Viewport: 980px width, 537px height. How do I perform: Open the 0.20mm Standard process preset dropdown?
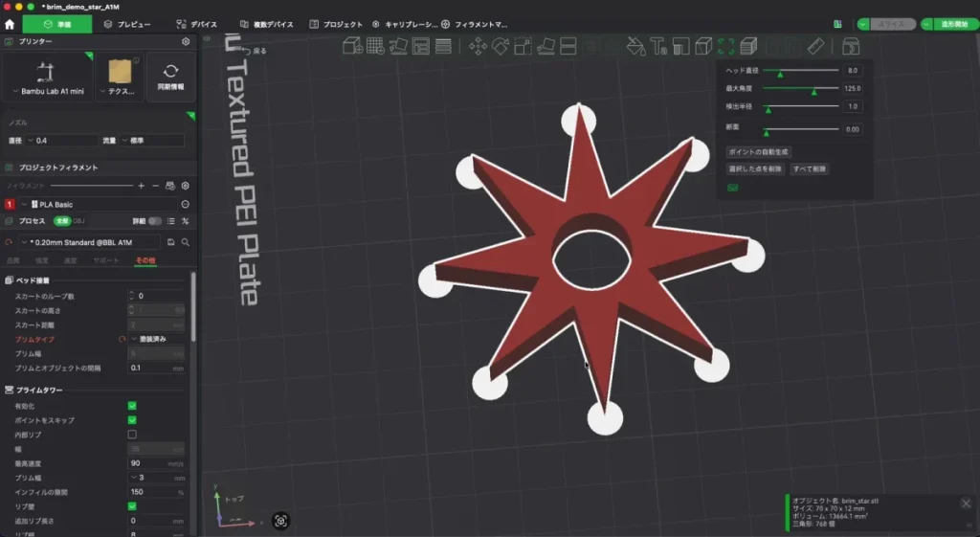(90, 242)
